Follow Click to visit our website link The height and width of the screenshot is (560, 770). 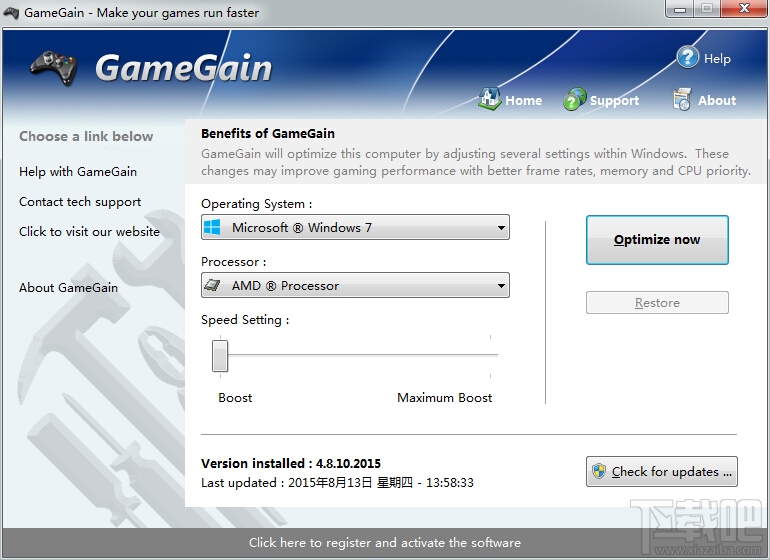[89, 231]
